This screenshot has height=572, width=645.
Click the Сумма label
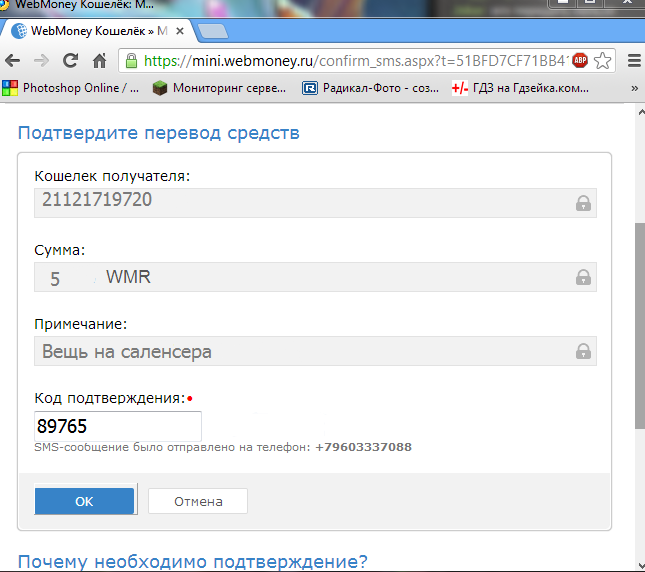(x=60, y=250)
